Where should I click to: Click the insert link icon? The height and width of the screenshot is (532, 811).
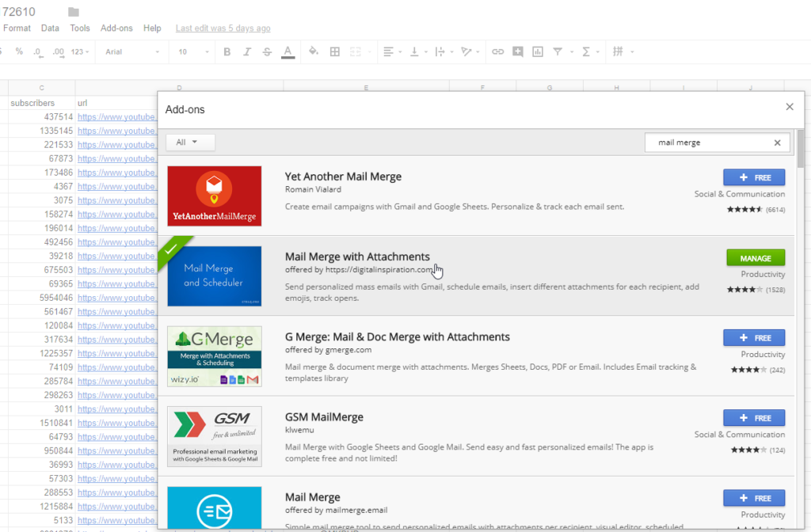[x=497, y=52]
